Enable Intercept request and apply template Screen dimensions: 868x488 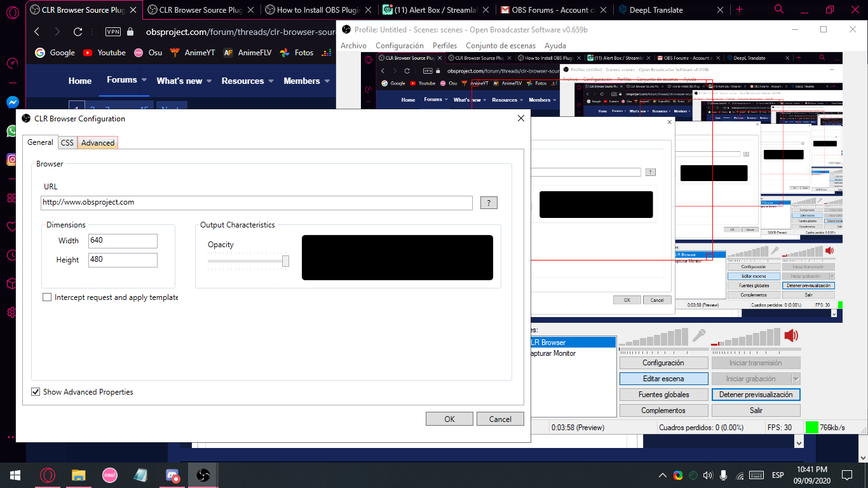coord(47,297)
